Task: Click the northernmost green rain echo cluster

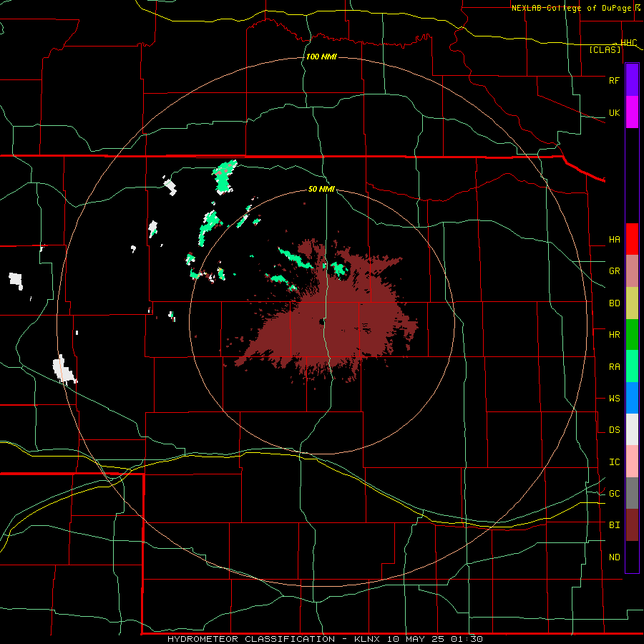Action: pyautogui.click(x=224, y=177)
